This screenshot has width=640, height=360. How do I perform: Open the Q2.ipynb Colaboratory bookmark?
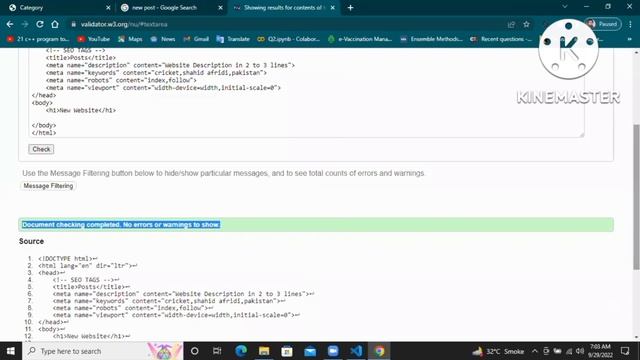click(x=289, y=39)
